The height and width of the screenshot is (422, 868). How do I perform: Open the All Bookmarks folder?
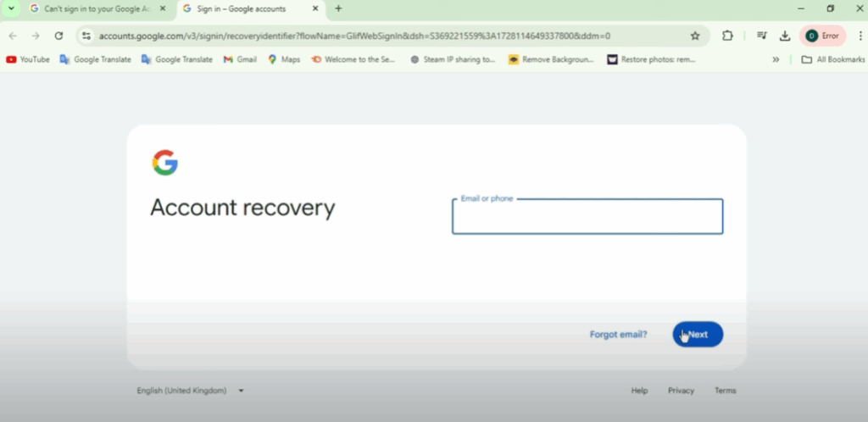point(833,59)
